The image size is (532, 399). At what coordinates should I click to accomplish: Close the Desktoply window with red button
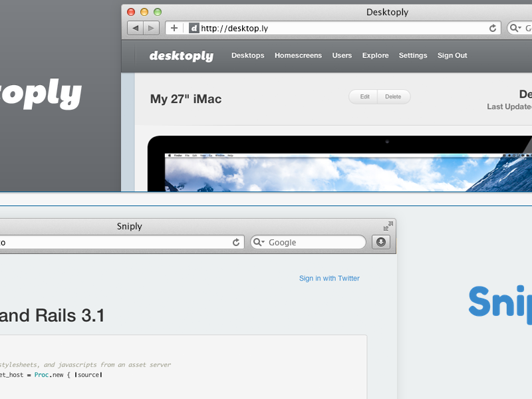click(x=131, y=12)
